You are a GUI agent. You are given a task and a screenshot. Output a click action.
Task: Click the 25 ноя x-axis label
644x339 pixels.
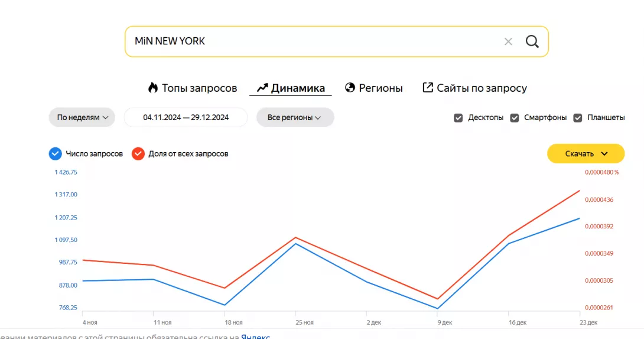coord(304,322)
